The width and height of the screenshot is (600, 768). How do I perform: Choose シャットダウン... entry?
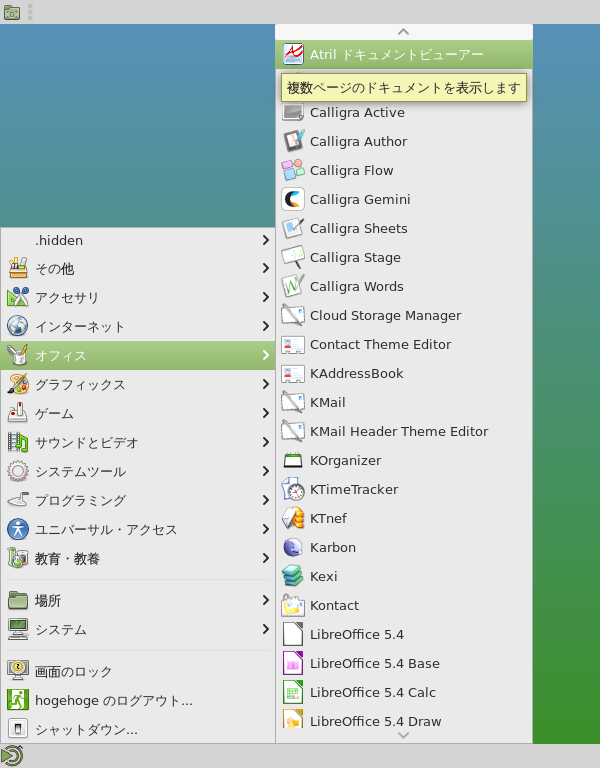pyautogui.click(x=138, y=729)
